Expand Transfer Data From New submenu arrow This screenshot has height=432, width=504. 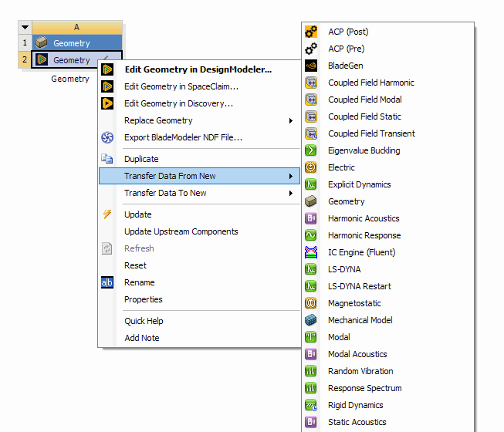click(290, 176)
